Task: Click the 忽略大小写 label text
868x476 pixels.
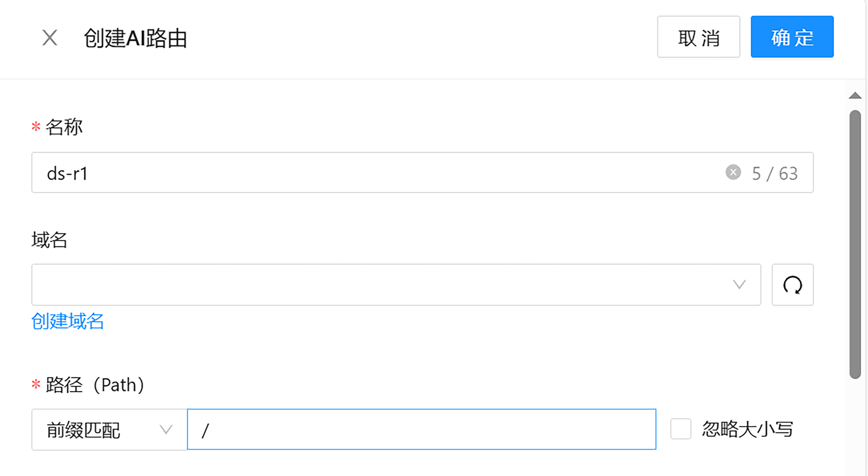Action: (x=747, y=429)
